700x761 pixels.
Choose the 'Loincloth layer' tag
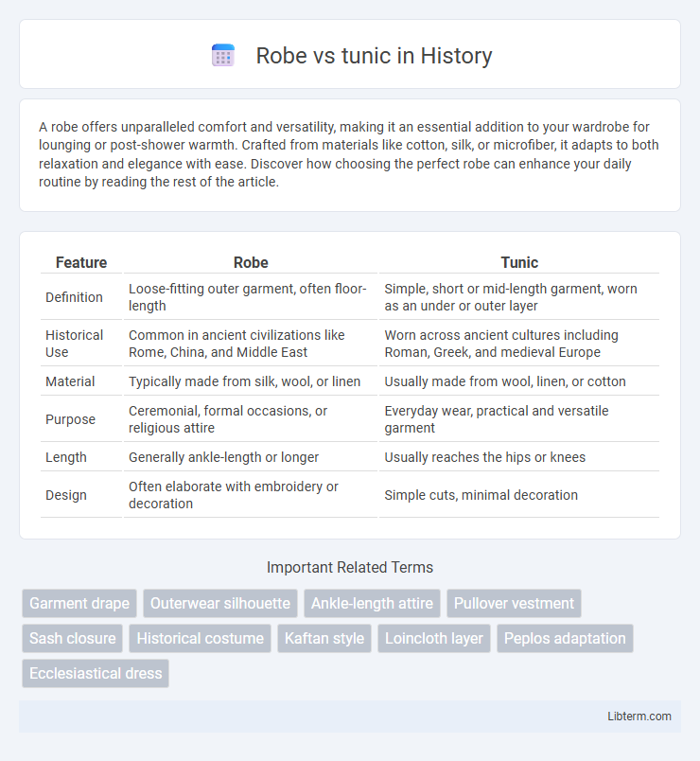434,638
